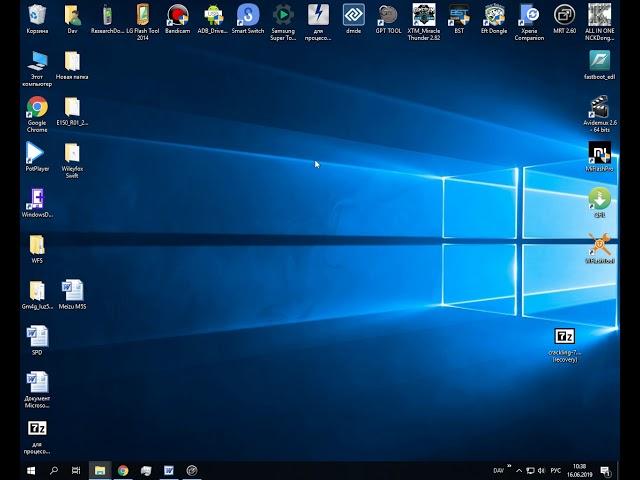Viewport: 640px width, 480px height.
Task: Open the Wileyfox Swift folder
Action: pyautogui.click(x=72, y=160)
